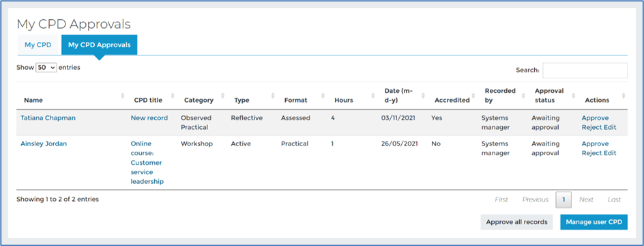Sort by Approval status column arrows
644x246 pixels.
click(573, 96)
